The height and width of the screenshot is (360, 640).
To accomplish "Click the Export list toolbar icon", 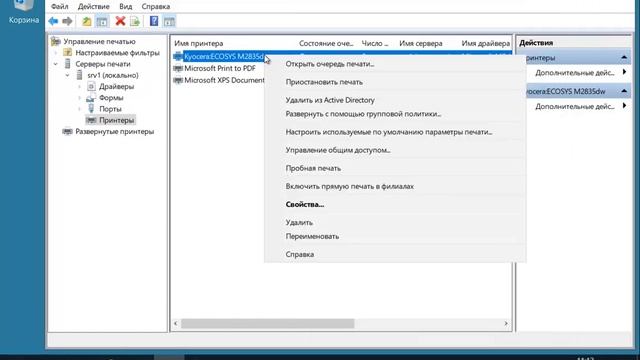I will 135,21.
